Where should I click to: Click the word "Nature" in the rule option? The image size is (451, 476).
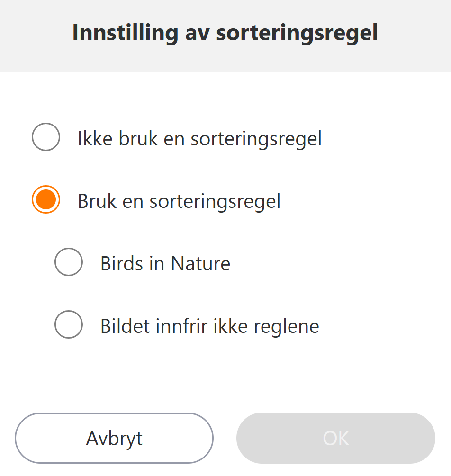200,263
